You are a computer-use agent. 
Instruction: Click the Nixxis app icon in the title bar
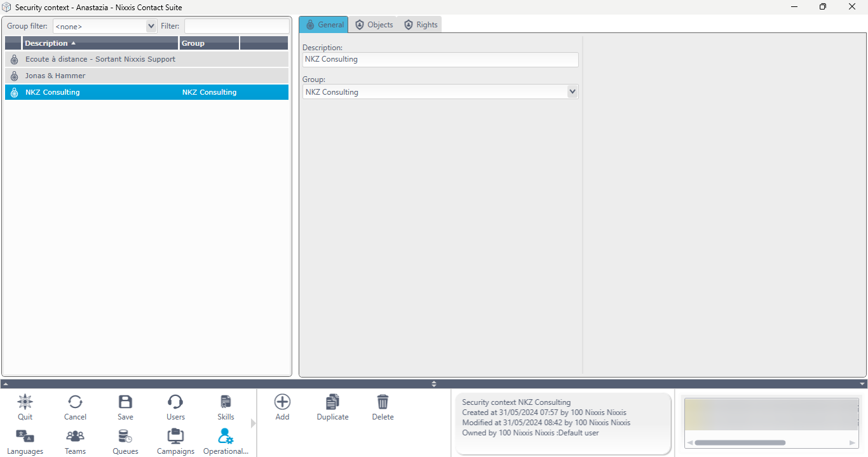tap(7, 7)
